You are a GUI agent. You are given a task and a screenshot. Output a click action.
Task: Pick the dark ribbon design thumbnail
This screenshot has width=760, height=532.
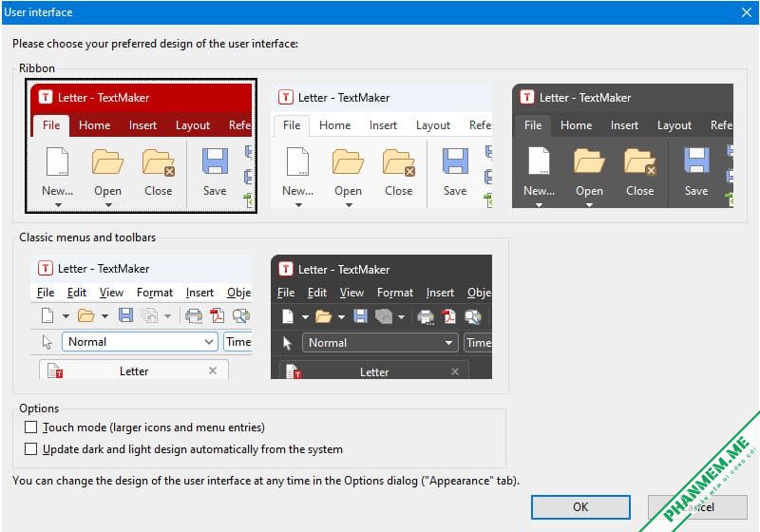(622, 146)
